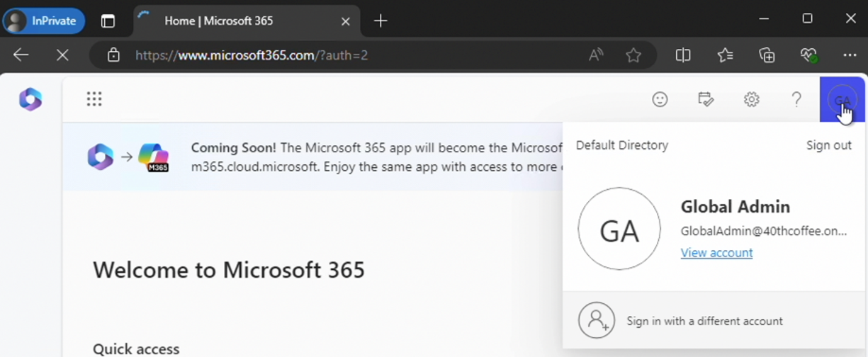
Task: Click the Microsoft 365 Copilot logo
Action: [30, 100]
